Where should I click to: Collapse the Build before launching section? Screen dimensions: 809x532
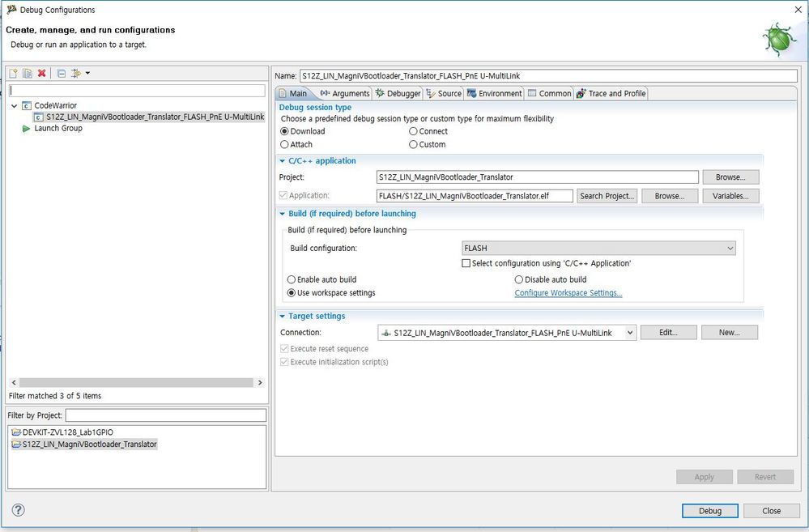[x=283, y=214]
